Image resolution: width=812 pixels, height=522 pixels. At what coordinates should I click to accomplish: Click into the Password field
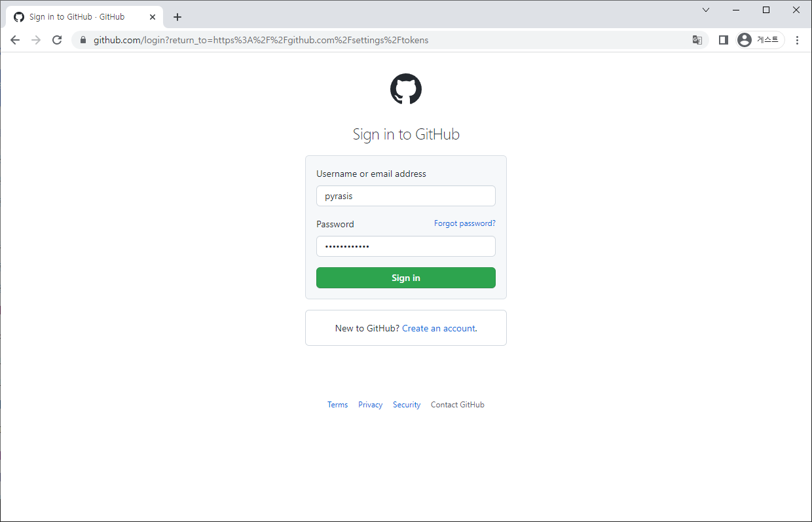point(406,246)
